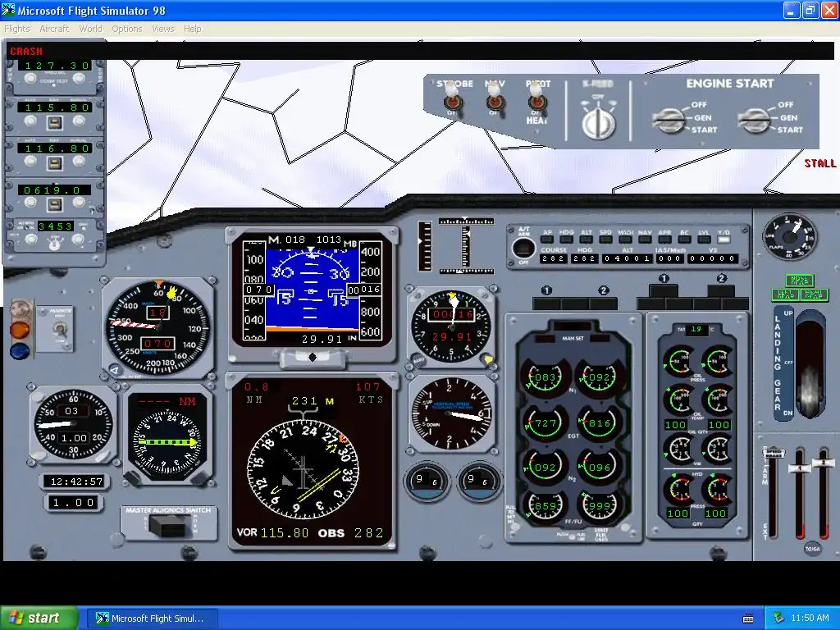Turn the X-FEED rotary knob
The image size is (840, 630).
pyautogui.click(x=598, y=122)
